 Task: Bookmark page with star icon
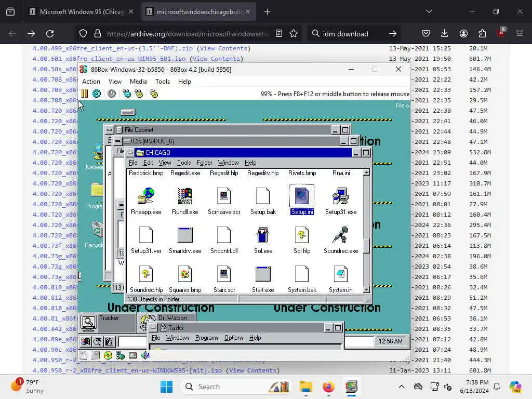click(x=294, y=34)
